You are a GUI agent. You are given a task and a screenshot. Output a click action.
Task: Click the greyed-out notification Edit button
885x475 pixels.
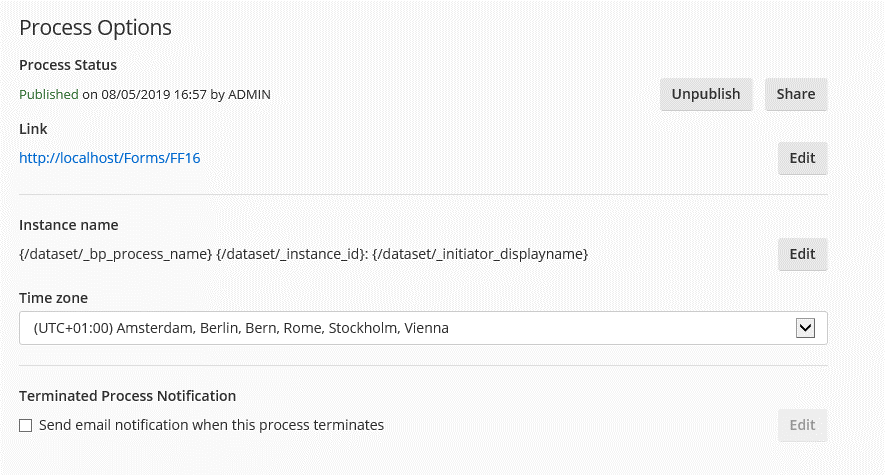pos(802,425)
